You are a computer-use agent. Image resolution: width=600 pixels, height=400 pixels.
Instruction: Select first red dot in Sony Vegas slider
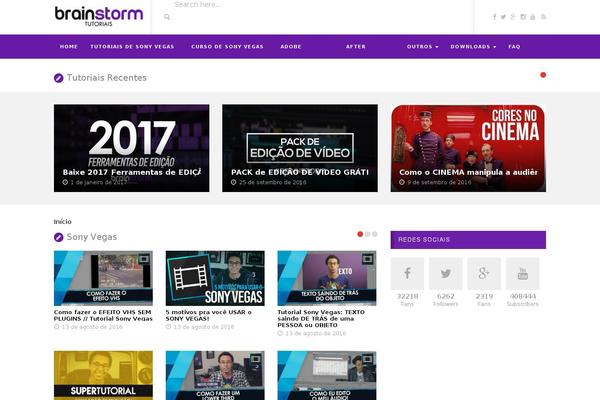pos(360,234)
